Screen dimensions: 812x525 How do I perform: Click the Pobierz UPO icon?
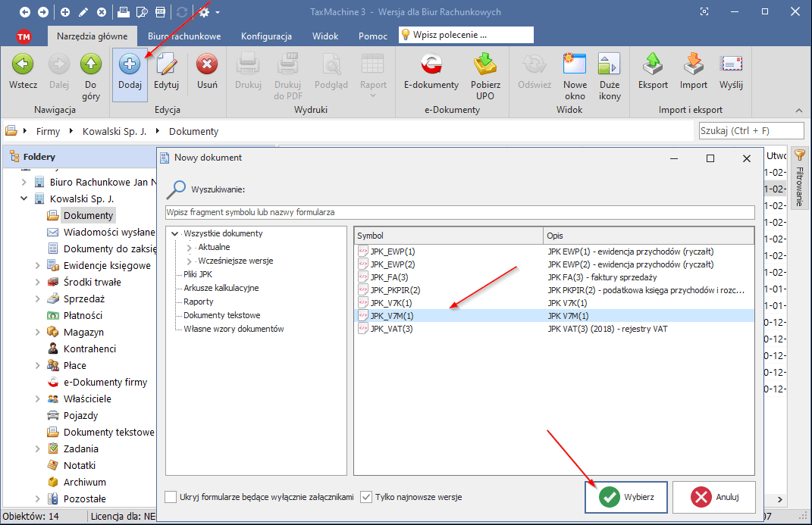pyautogui.click(x=485, y=66)
